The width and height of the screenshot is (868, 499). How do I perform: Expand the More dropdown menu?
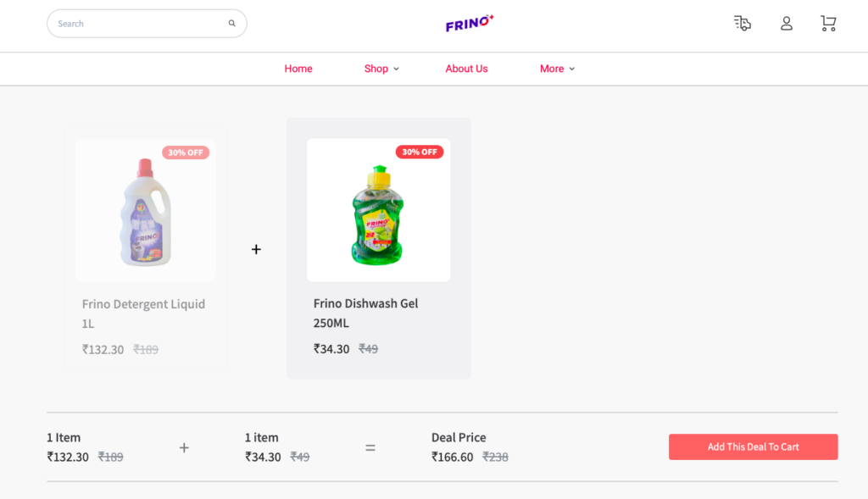click(x=557, y=69)
